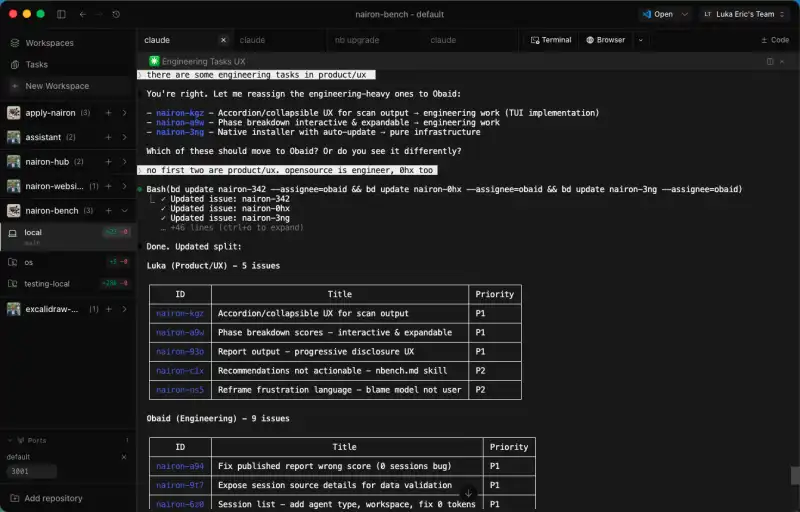Open the Browser pane
800x512 pixels.
(x=606, y=40)
